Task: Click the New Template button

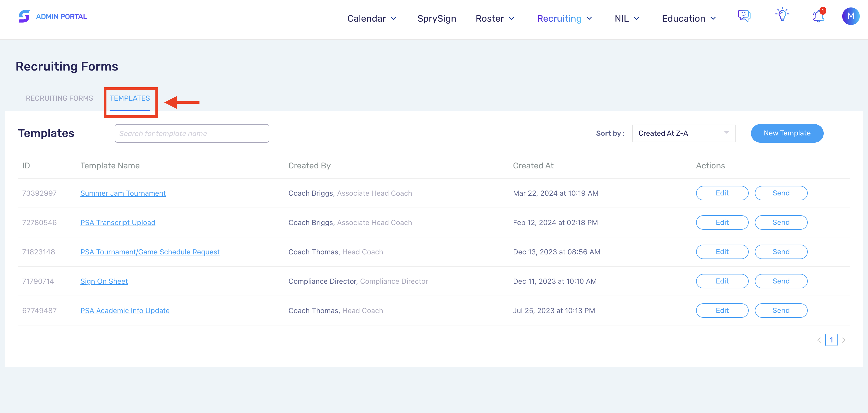Action: 787,133
